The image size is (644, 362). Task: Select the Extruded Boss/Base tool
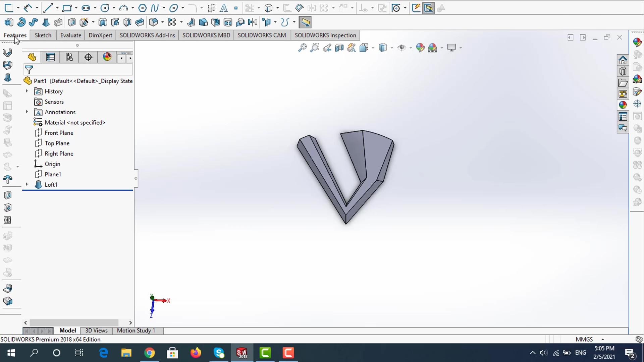click(x=9, y=22)
